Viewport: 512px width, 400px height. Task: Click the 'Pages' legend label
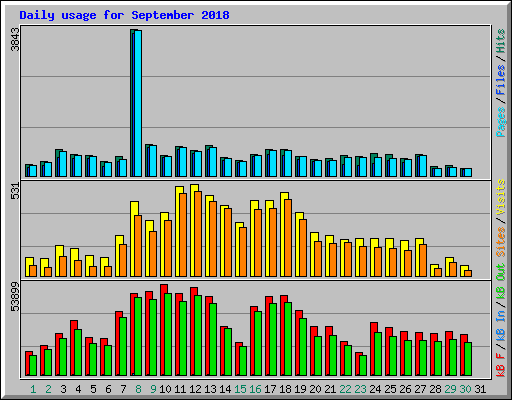[500, 122]
